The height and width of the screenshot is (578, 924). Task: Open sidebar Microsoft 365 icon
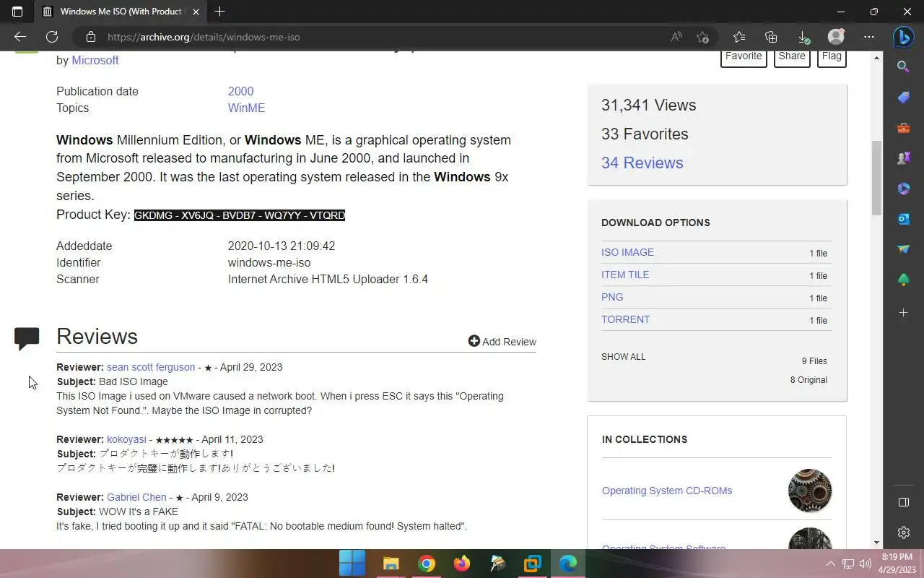903,189
